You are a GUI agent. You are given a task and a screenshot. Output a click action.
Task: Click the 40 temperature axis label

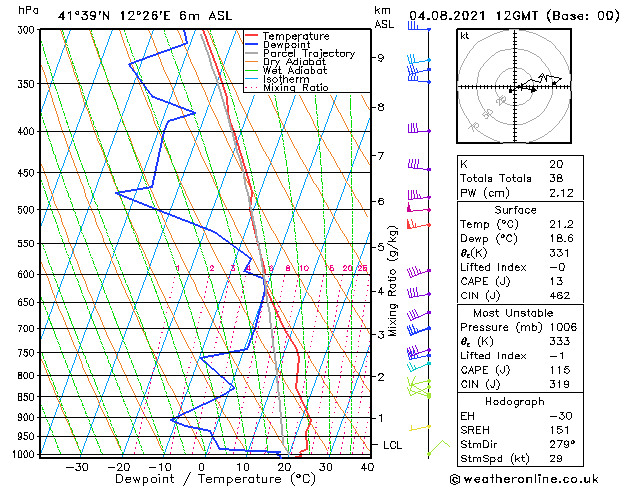[x=367, y=467]
